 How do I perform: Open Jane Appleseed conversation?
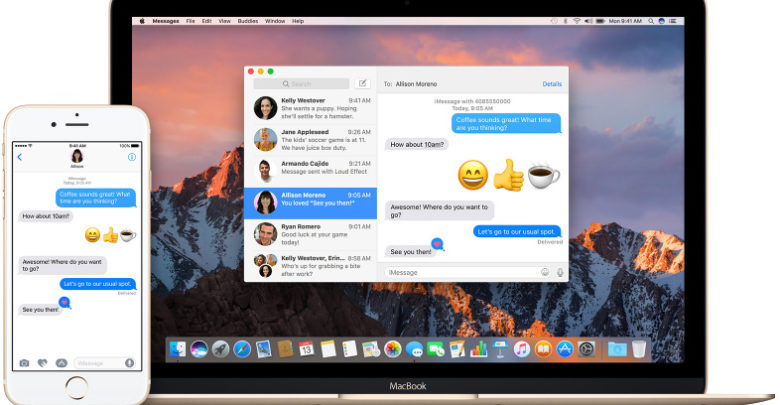[x=310, y=140]
